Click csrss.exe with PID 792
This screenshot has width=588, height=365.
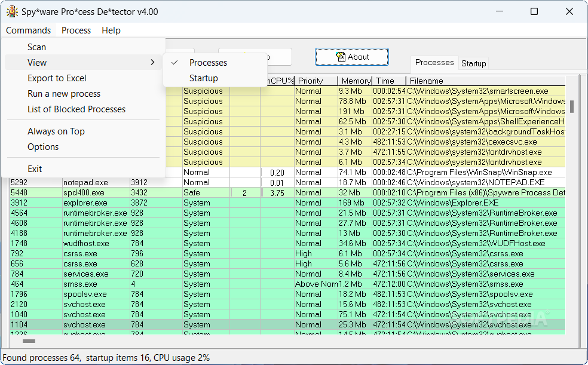pos(287,253)
